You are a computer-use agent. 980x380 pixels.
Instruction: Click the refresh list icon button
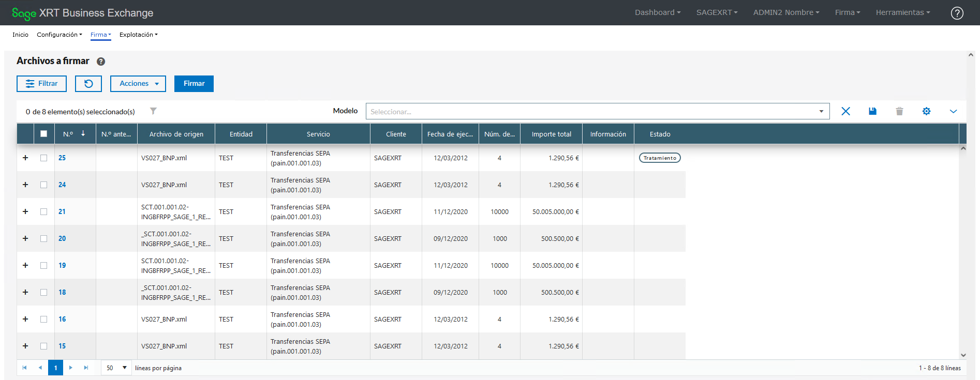88,84
